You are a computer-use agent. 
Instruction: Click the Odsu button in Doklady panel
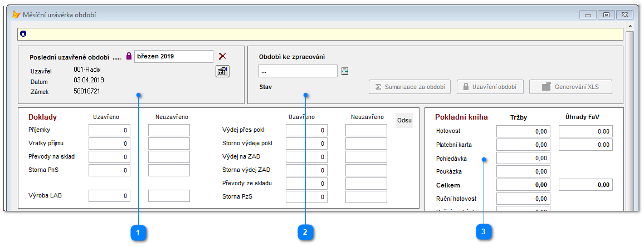[x=404, y=121]
